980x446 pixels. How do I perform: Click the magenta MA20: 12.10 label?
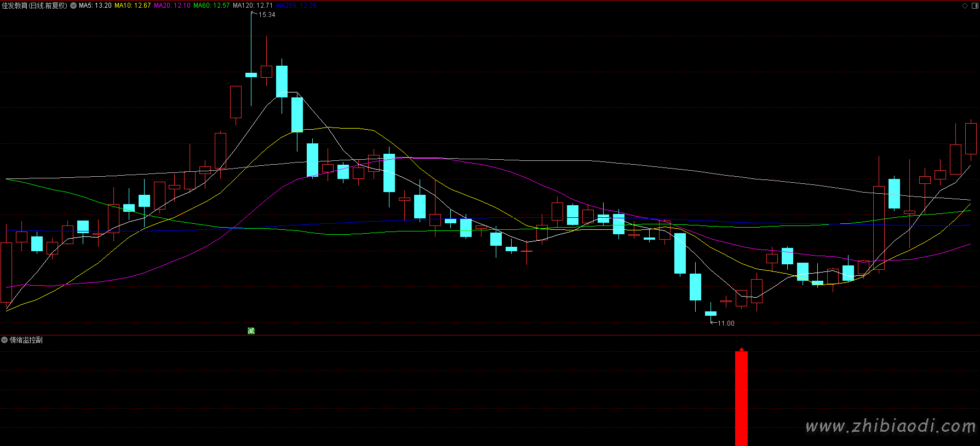pyautogui.click(x=172, y=5)
